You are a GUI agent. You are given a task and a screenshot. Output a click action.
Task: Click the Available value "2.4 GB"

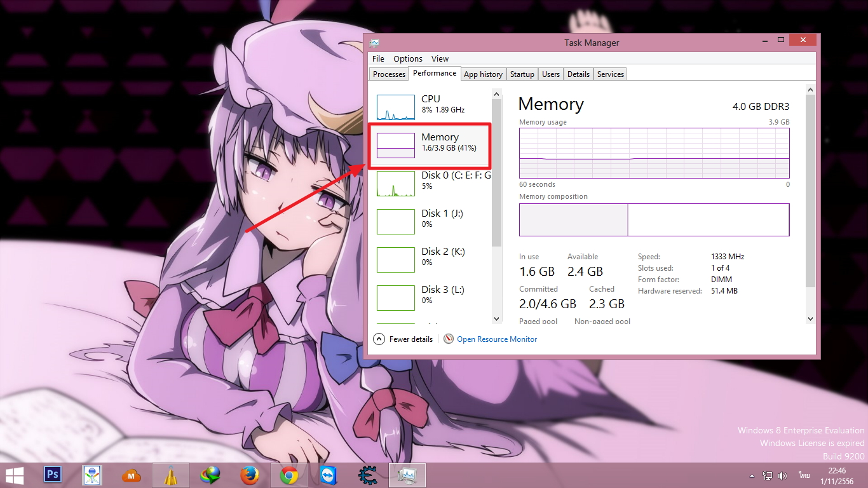(585, 271)
